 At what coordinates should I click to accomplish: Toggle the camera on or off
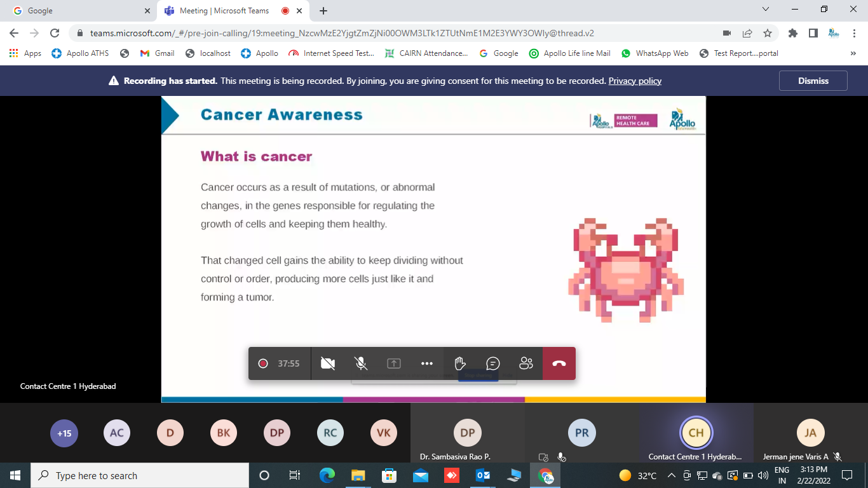point(328,363)
